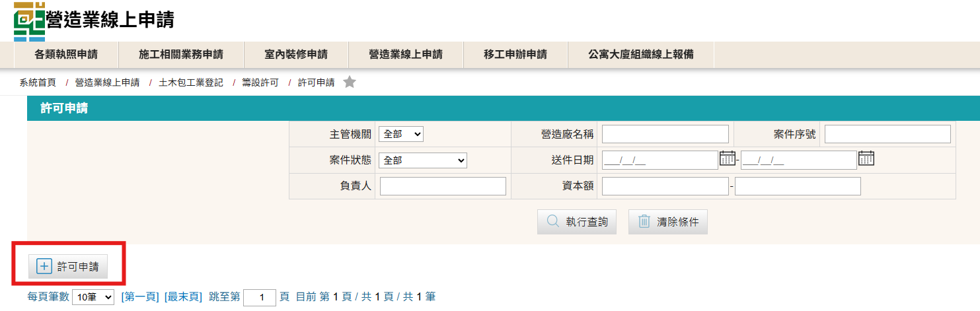Click the favorite star icon in breadcrumb
980x311 pixels.
[x=350, y=83]
